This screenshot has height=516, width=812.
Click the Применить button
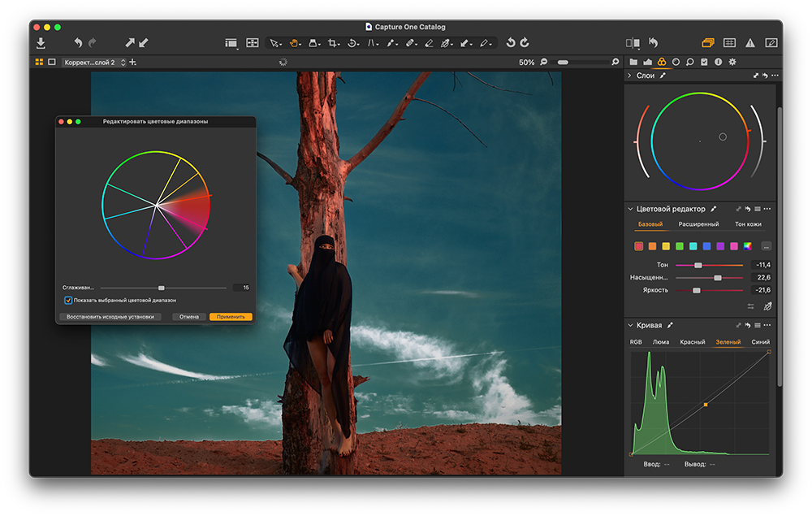(231, 317)
